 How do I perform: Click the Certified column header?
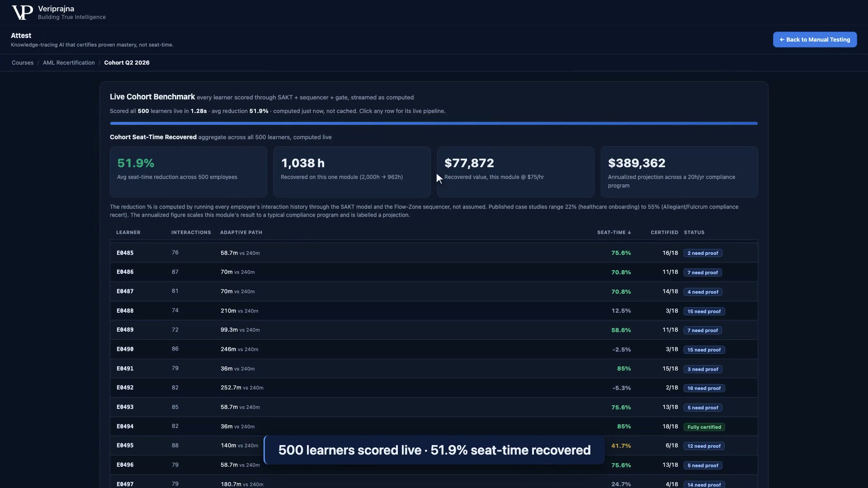(x=664, y=232)
